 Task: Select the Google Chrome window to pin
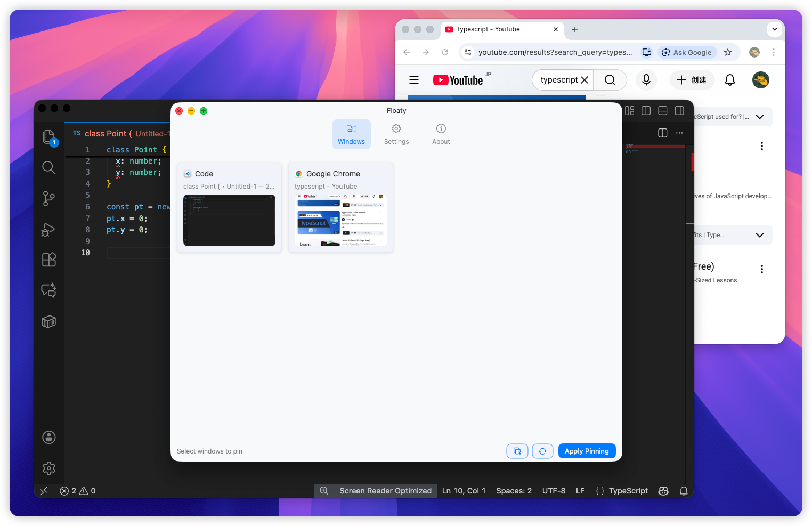[340, 207]
